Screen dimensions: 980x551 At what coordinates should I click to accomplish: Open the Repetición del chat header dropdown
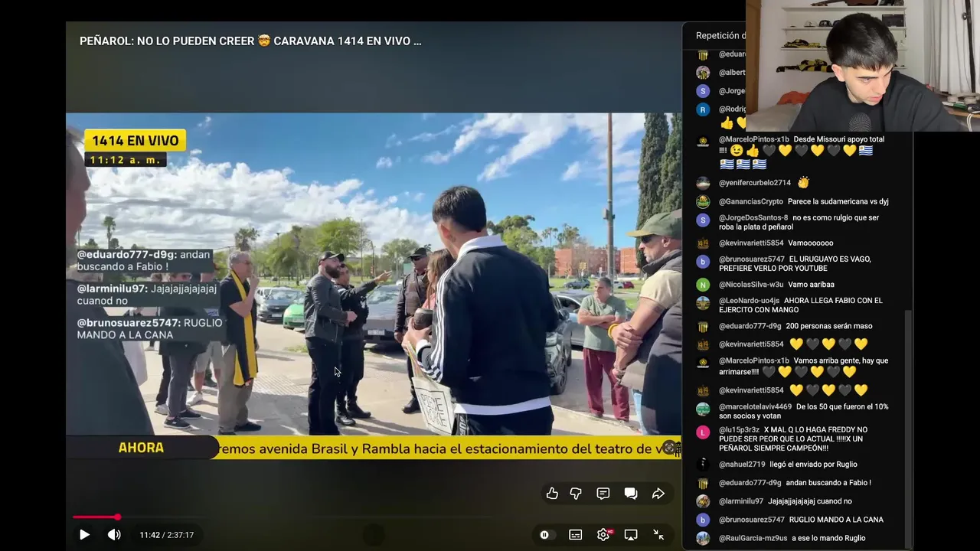coord(720,35)
